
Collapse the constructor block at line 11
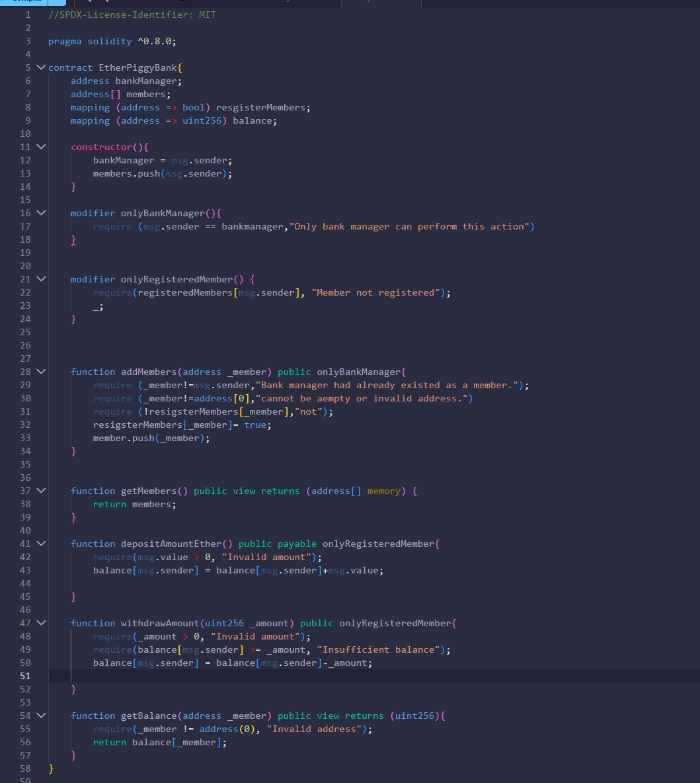(x=42, y=147)
